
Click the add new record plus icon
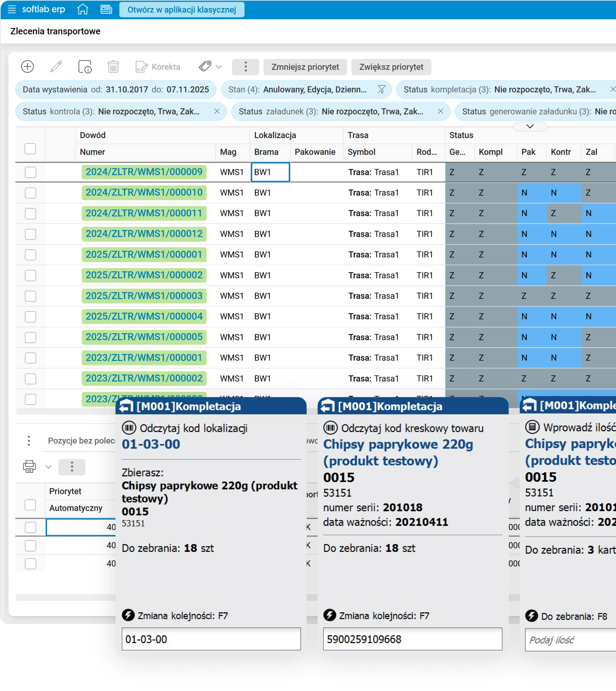[x=28, y=67]
